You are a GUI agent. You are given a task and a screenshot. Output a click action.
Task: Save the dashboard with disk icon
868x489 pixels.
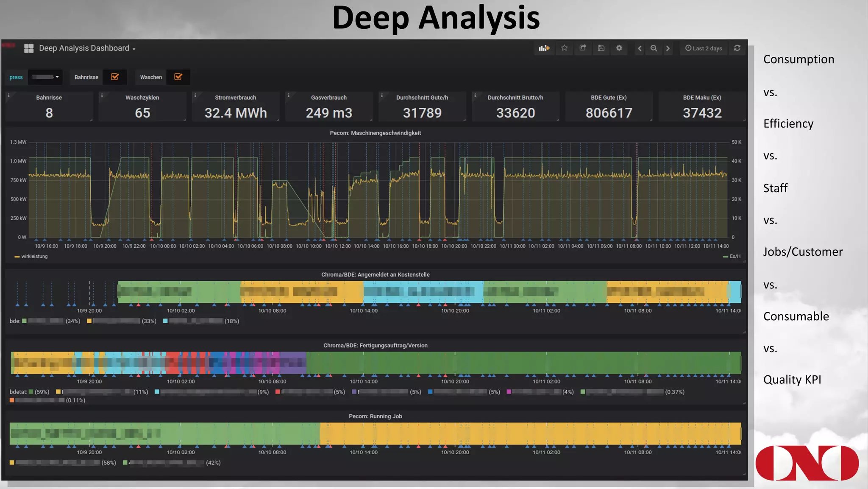click(x=601, y=48)
